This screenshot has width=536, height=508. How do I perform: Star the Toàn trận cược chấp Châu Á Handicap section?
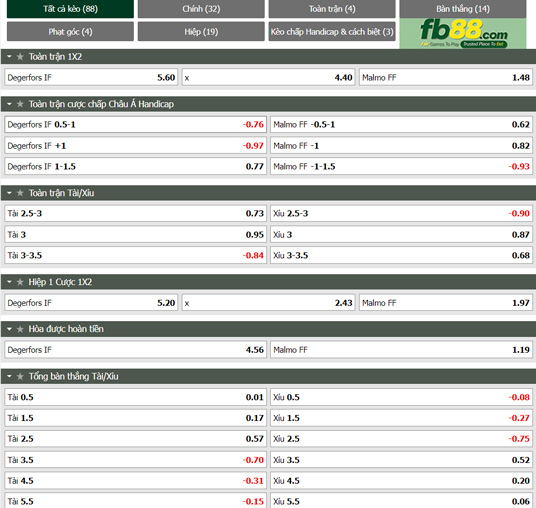(x=20, y=104)
